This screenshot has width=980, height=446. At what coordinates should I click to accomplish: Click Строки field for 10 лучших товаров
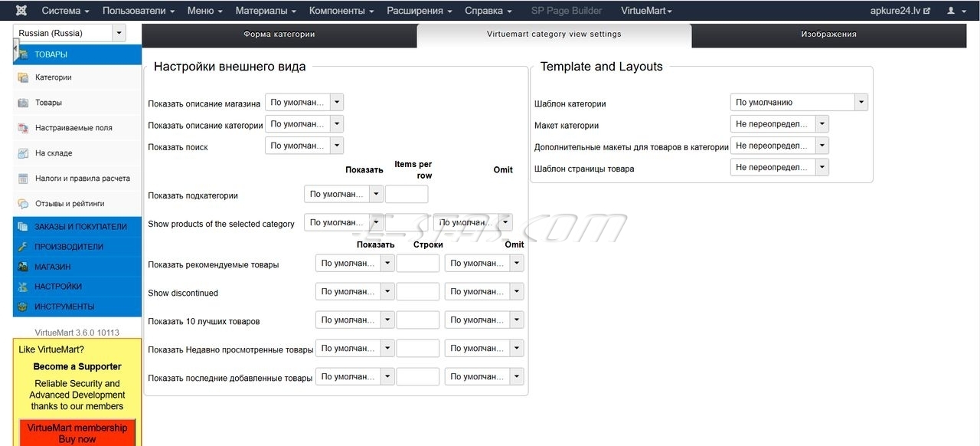418,320
